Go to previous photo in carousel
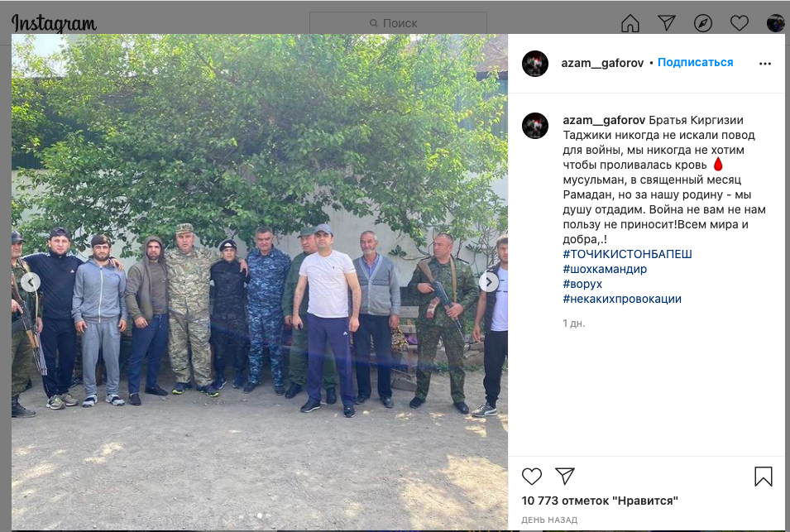790x532 pixels. point(31,282)
